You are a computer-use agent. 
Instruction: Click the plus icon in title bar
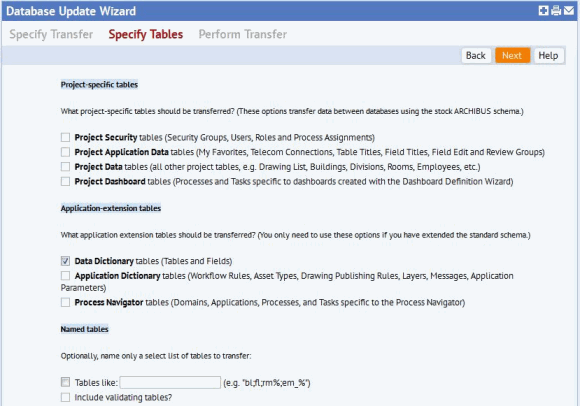(x=543, y=10)
